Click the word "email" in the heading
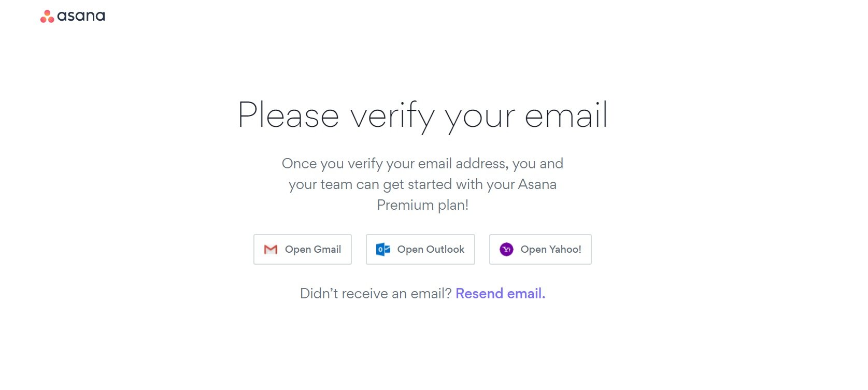The image size is (868, 390). [x=566, y=114]
